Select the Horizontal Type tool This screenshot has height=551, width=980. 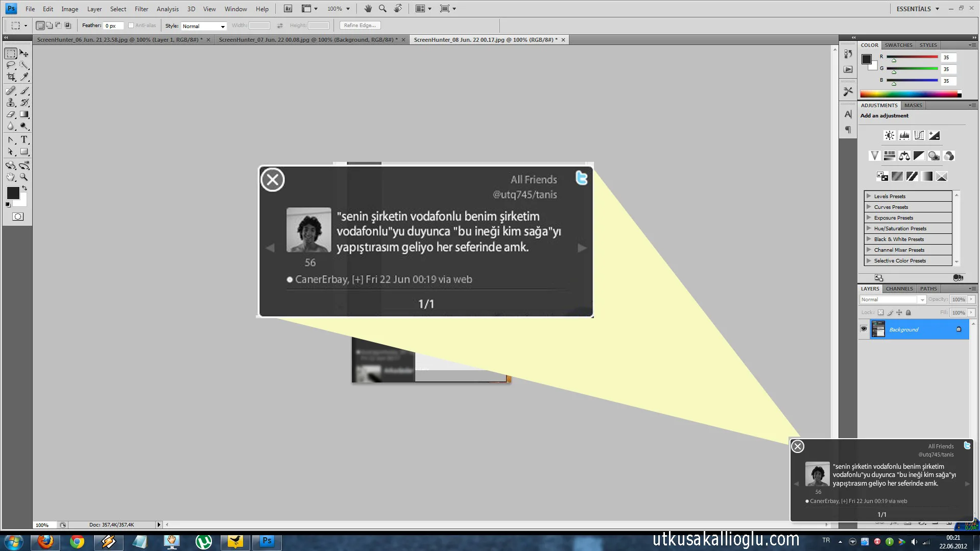pos(24,140)
